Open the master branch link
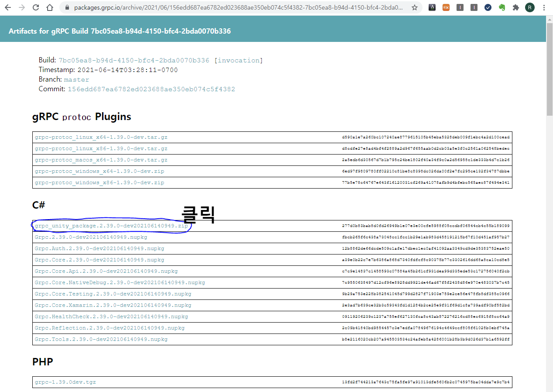The width and height of the screenshot is (553, 392). [76, 79]
